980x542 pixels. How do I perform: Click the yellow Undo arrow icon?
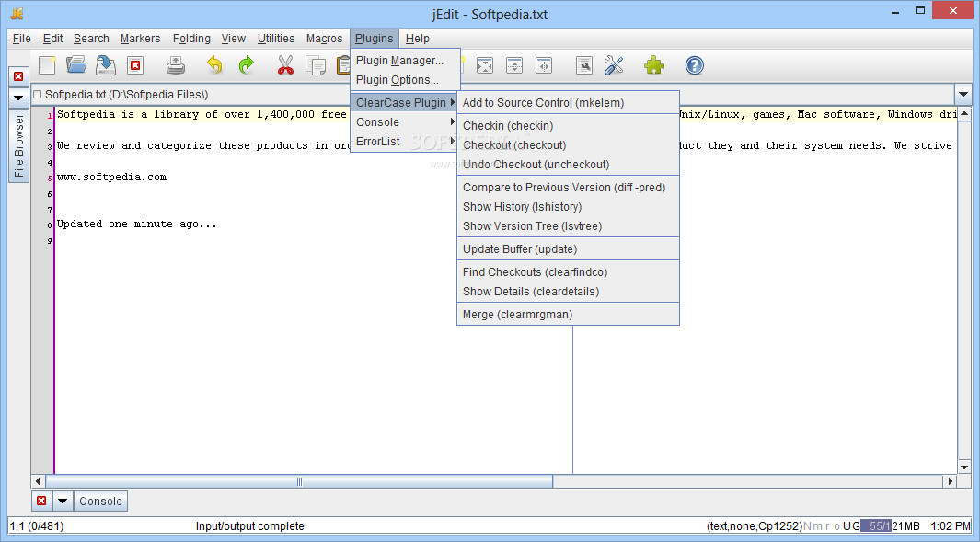point(214,65)
